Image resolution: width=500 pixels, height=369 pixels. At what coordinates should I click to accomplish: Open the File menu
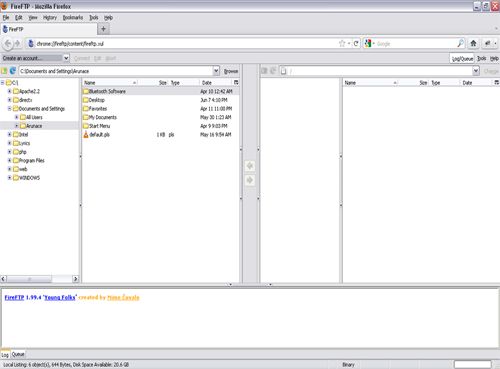[6, 17]
